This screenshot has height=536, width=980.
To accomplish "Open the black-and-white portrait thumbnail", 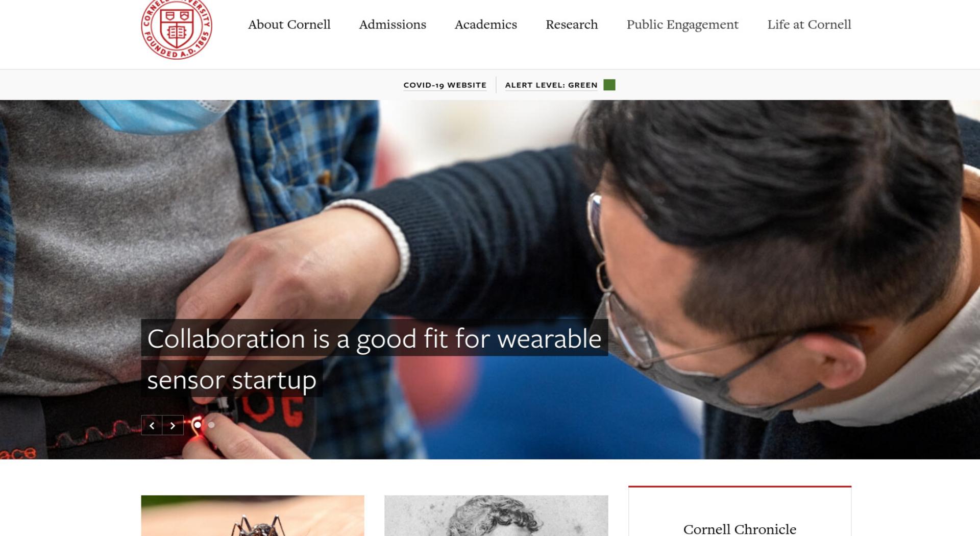I will coord(496,516).
